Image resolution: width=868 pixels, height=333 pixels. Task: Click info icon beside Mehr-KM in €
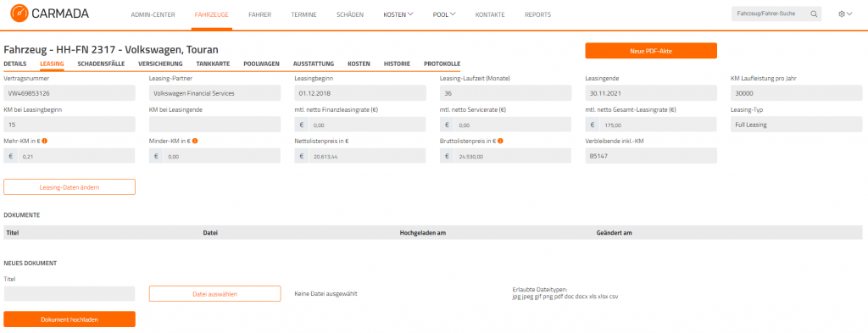coord(44,141)
